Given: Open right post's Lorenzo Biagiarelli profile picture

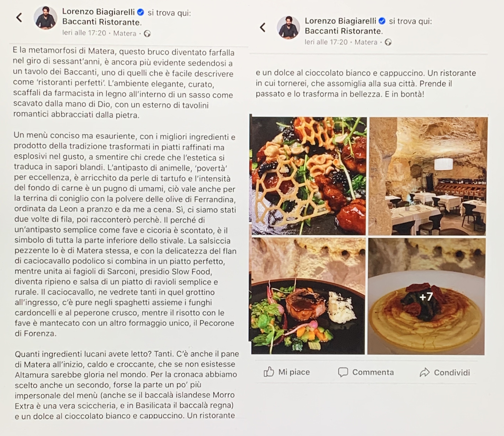Looking at the screenshot, I should 288,28.
